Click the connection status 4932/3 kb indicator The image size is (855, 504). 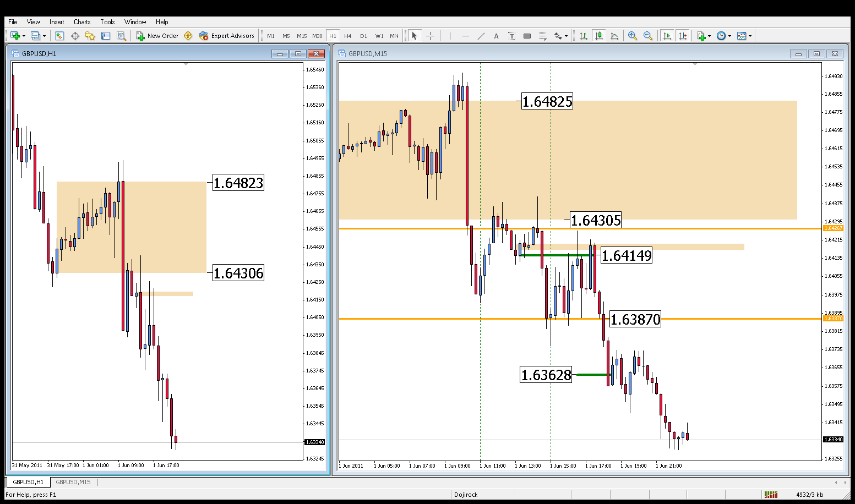tap(809, 495)
